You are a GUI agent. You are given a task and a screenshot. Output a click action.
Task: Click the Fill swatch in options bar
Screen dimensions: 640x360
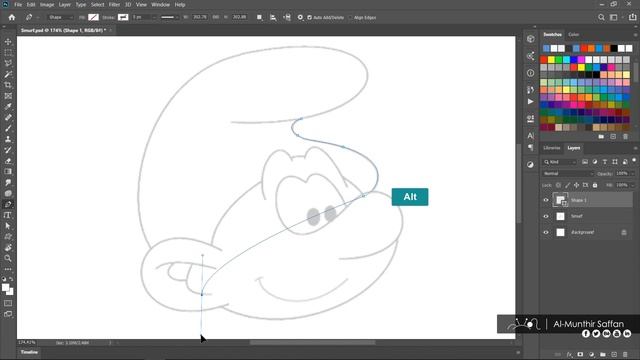[93, 17]
